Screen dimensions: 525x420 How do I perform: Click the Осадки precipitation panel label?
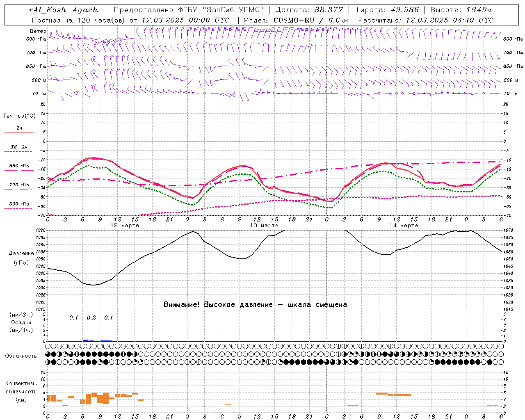tap(21, 322)
